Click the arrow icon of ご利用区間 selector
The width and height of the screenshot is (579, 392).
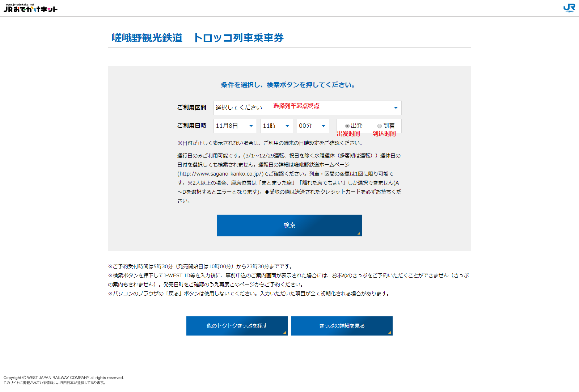pos(396,108)
